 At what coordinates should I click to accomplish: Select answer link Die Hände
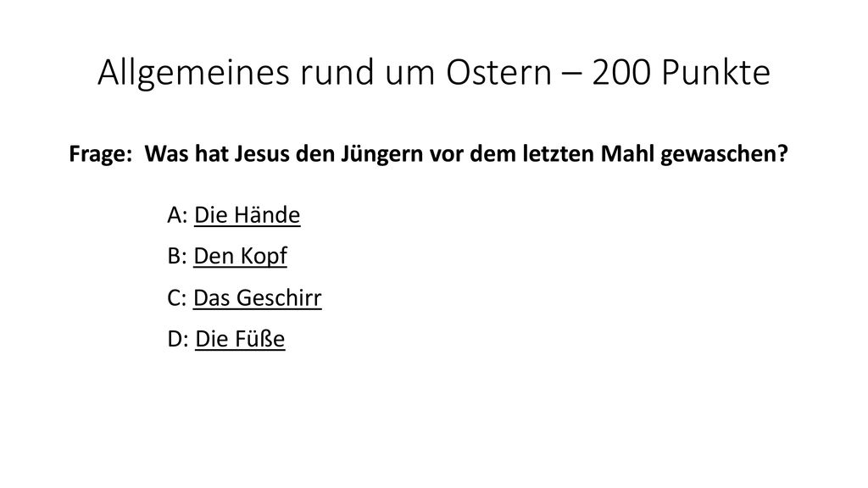pos(247,214)
